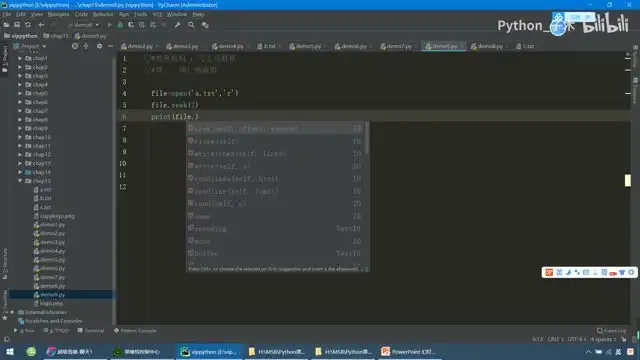Open the Refactor menu

coord(102,14)
